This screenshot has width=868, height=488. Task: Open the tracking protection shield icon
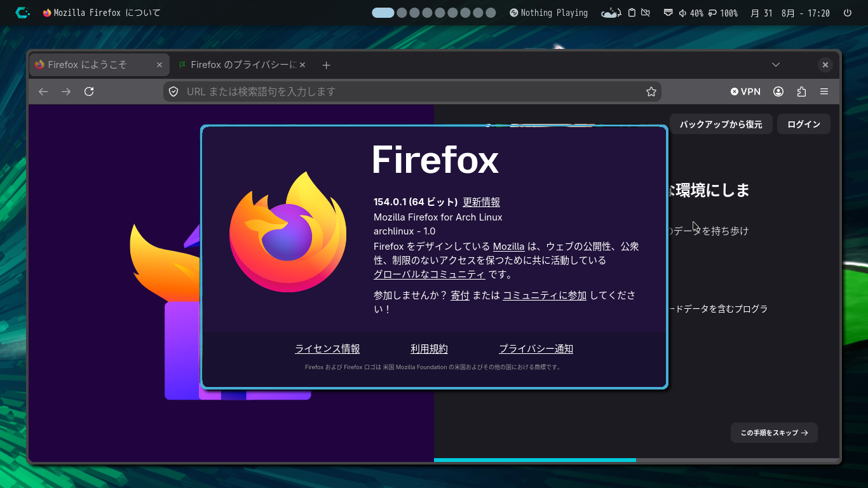coord(173,91)
